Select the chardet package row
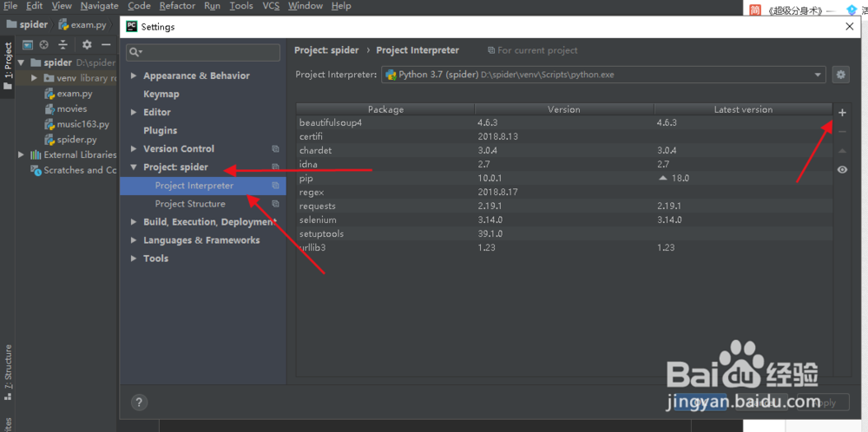Screen dimensions: 868x432 [564, 150]
